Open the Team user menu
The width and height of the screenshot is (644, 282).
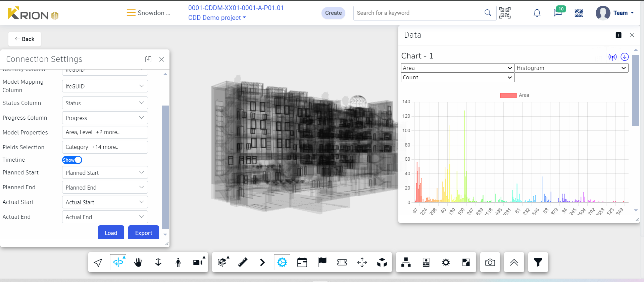[x=615, y=13]
